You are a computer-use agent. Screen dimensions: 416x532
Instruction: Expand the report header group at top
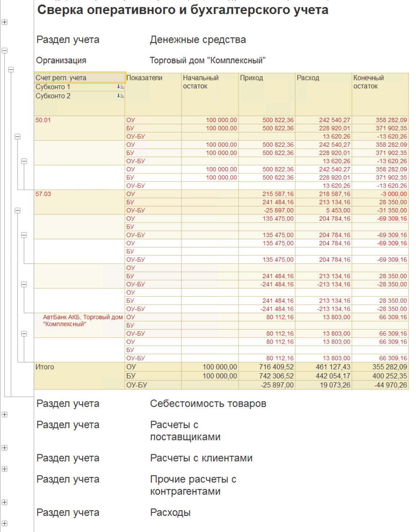point(5,22)
